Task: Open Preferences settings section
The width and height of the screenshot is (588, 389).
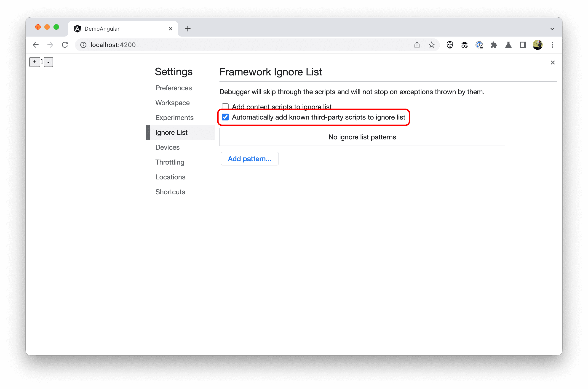Action: pos(173,88)
